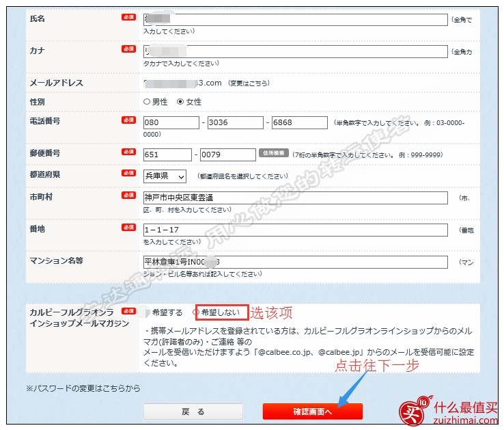Focus the カナ name input field
Screen dimensions: 504x430
pos(296,52)
